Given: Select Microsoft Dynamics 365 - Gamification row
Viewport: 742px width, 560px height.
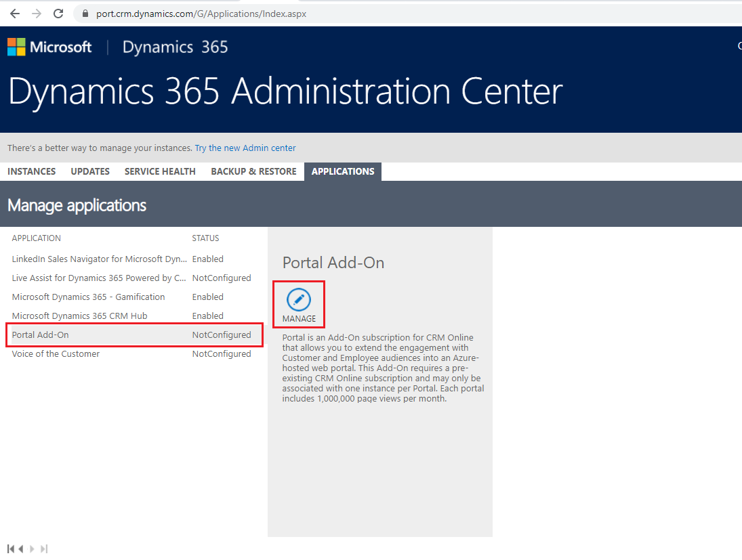Looking at the screenshot, I should [x=135, y=297].
